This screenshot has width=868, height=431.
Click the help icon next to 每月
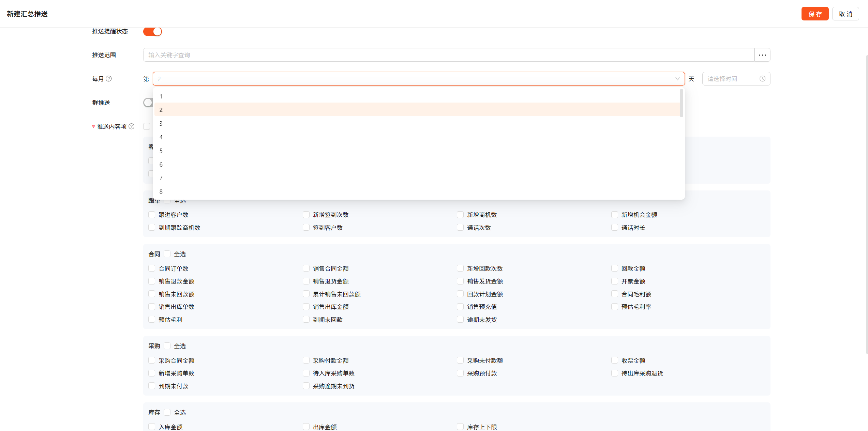point(109,79)
